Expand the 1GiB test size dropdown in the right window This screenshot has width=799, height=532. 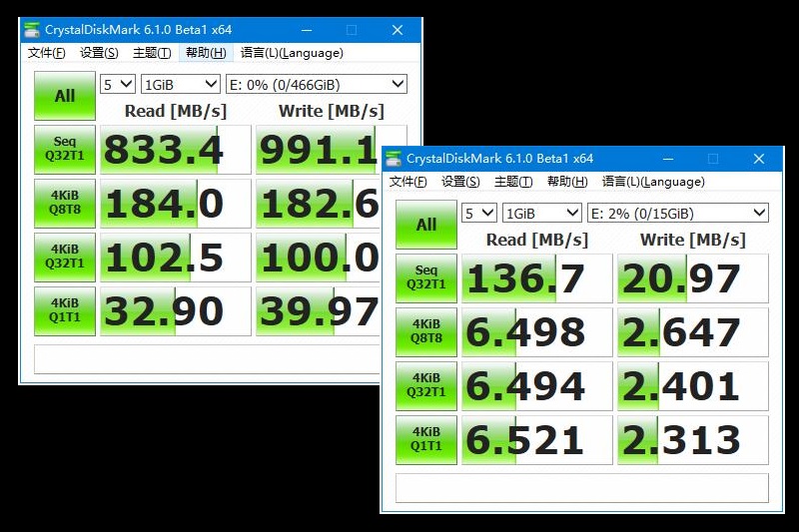542,214
